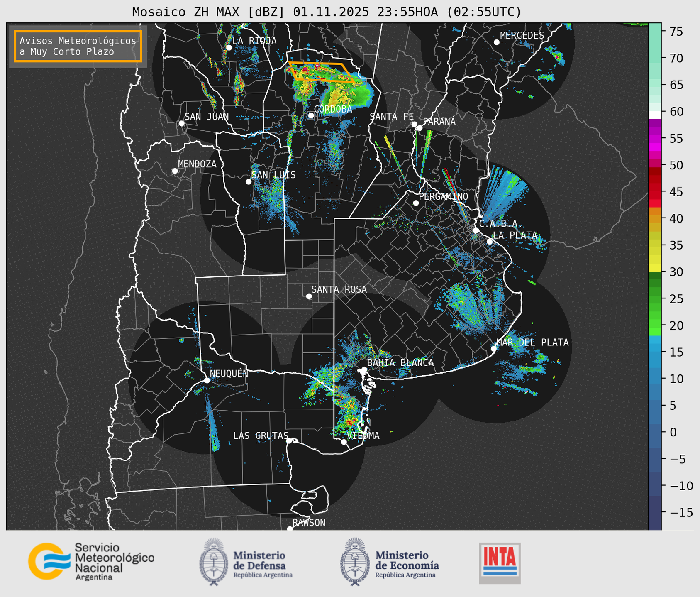Click the Córdoba city marker dot
This screenshot has height=597, width=700.
(311, 115)
